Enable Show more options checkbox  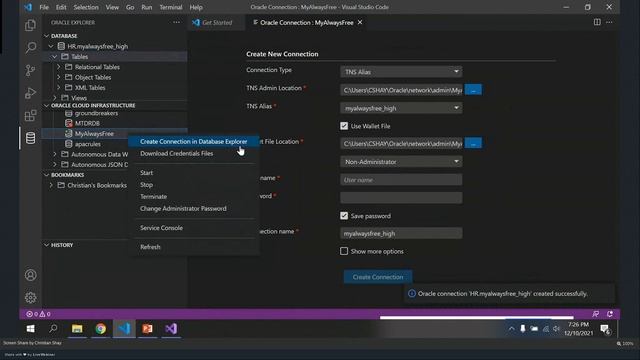[x=344, y=251]
